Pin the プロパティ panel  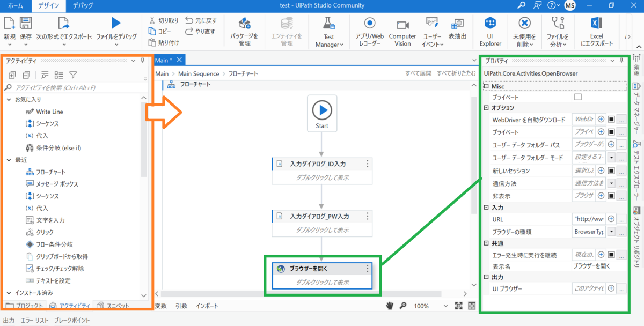622,61
